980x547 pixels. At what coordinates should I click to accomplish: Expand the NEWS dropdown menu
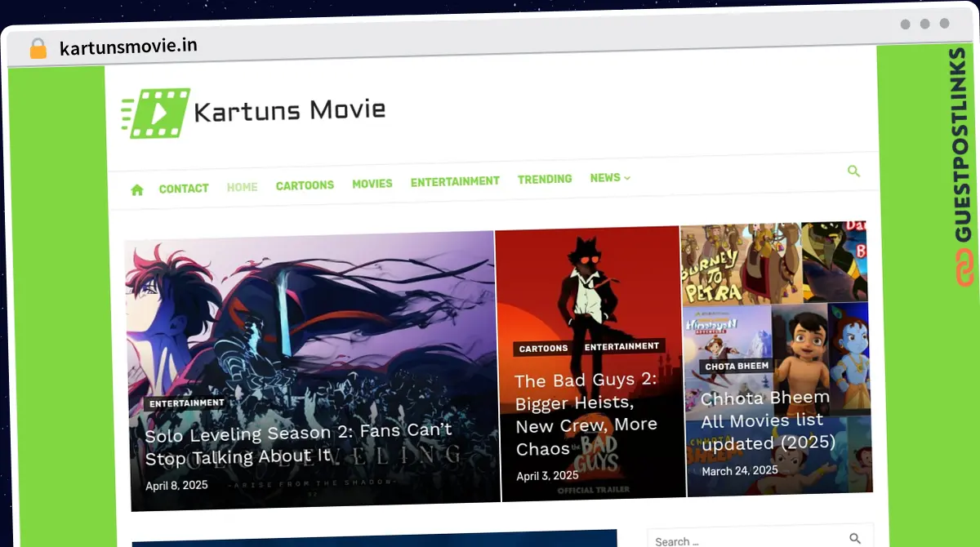click(610, 177)
